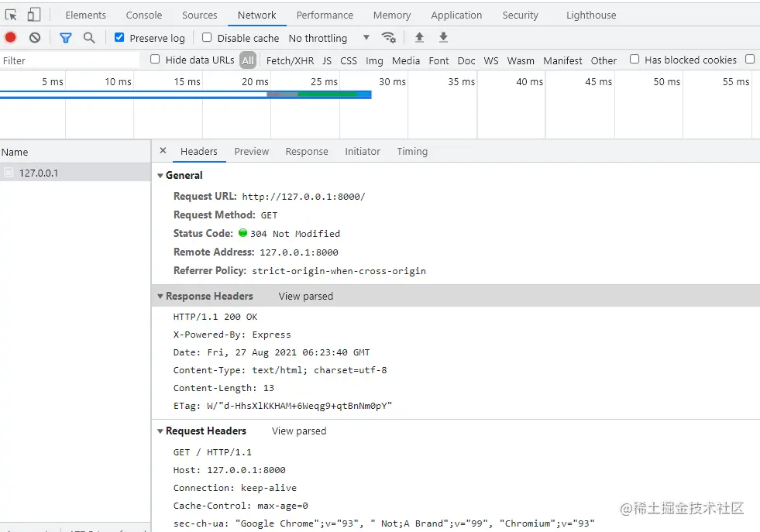Tick the checkbox after Has blocked cookies
This screenshot has width=760, height=532.
point(750,59)
